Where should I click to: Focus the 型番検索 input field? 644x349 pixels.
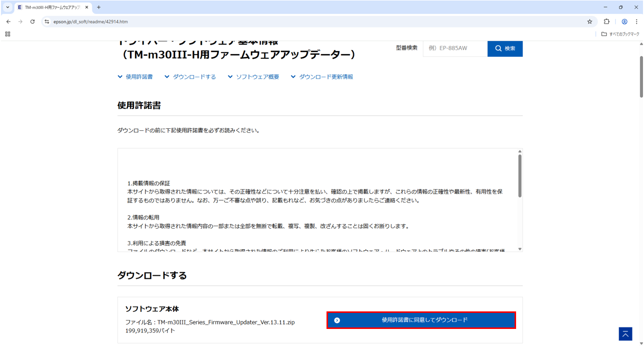[x=455, y=48]
